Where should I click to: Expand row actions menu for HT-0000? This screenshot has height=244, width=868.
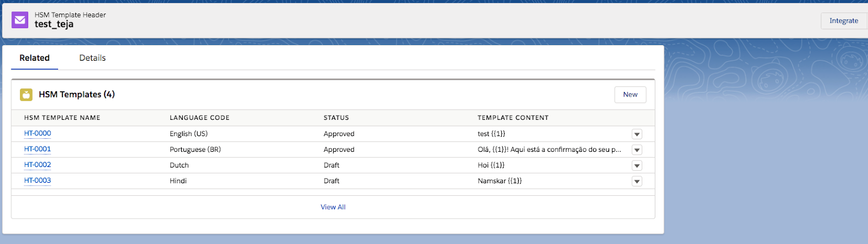637,134
